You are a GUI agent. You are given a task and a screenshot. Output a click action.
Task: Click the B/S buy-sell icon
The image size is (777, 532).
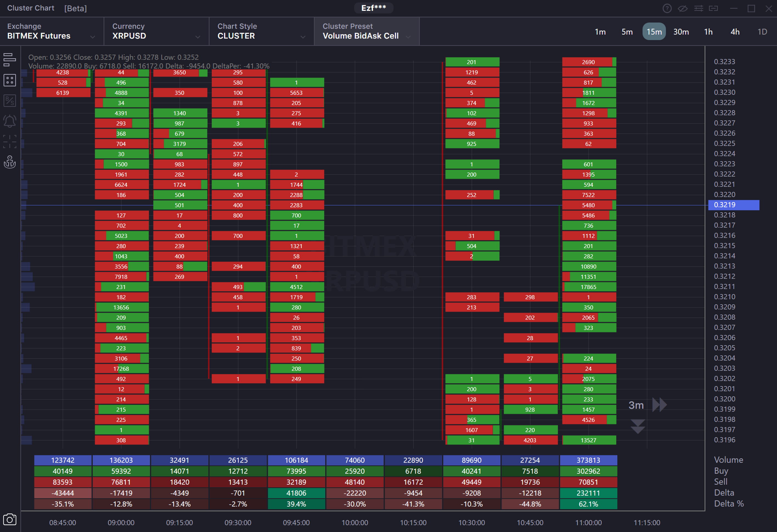coord(9,101)
